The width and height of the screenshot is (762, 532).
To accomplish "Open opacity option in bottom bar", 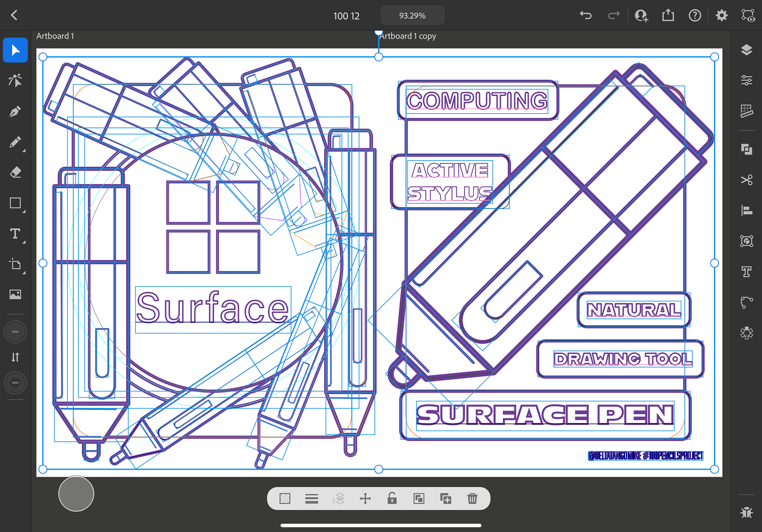I will (x=285, y=498).
